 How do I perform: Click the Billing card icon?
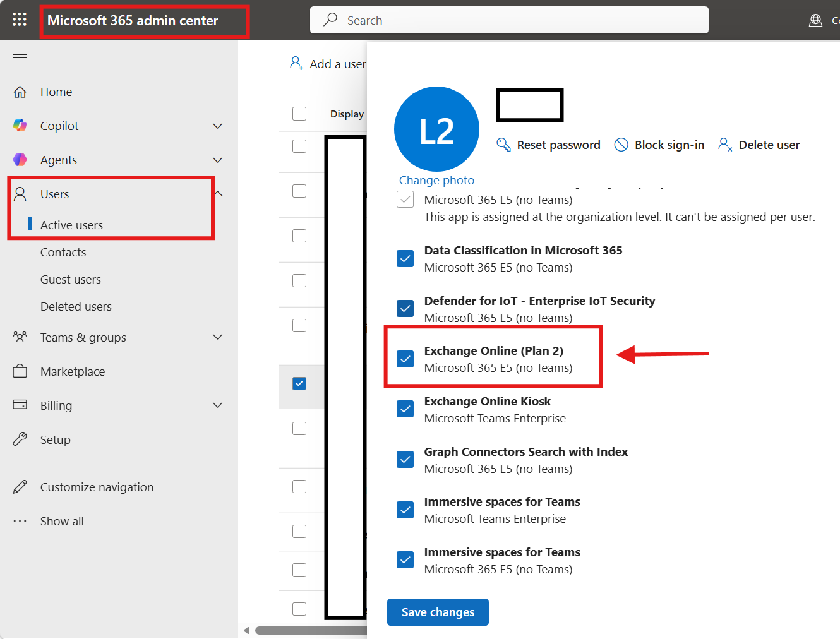(20, 405)
